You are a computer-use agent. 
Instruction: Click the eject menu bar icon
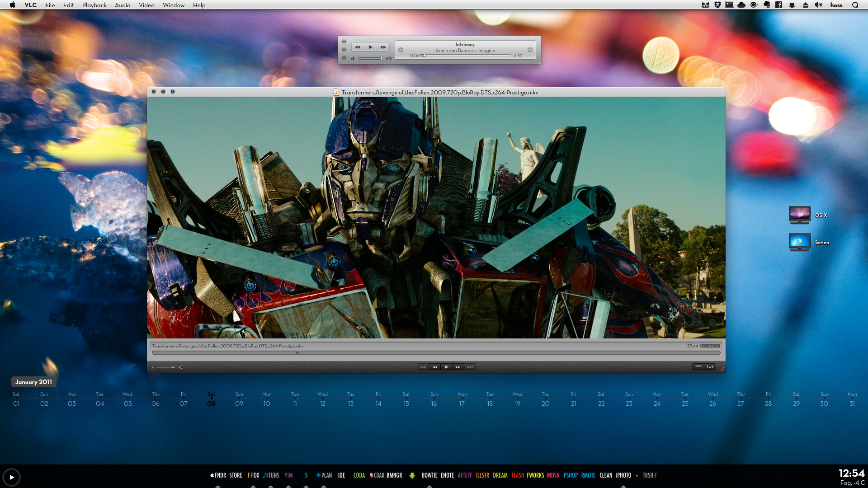tap(805, 5)
